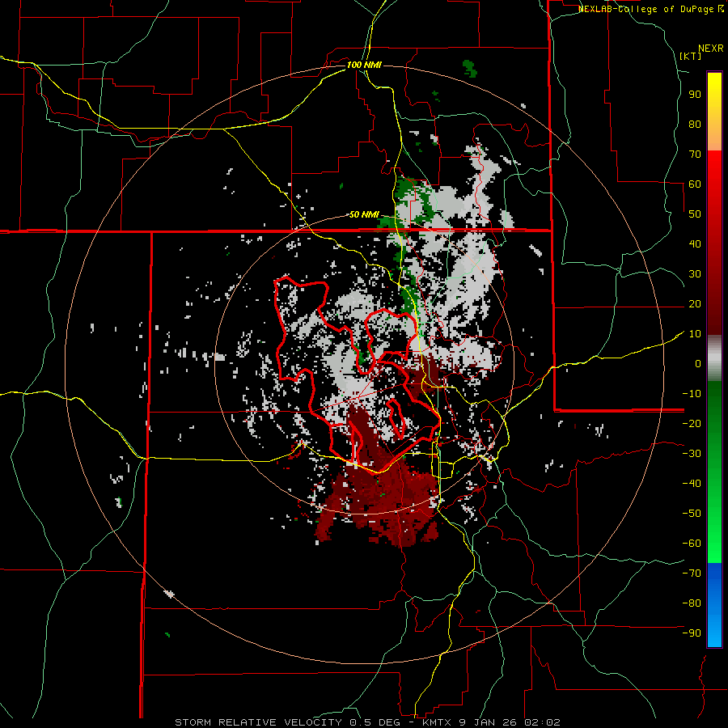
Task: Click the 02:02 timestamp in footer
Action: 544,722
